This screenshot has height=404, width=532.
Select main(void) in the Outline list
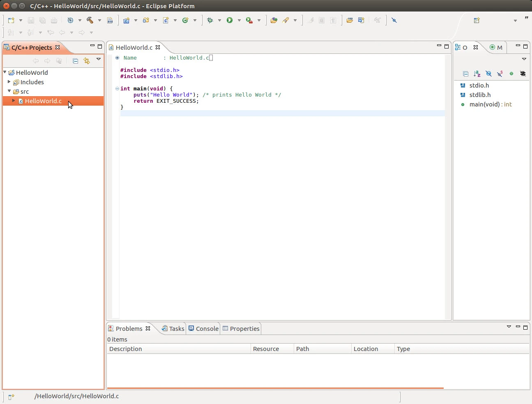484,104
